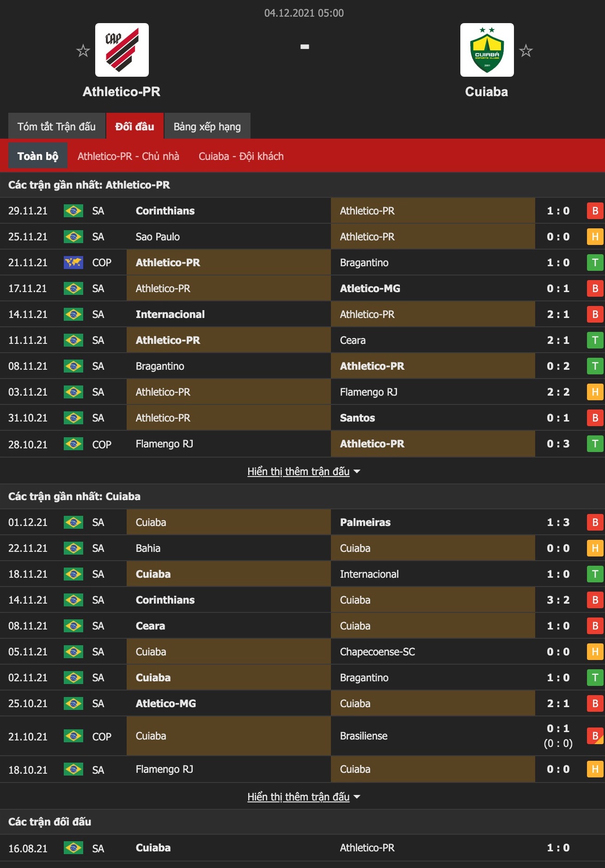Open the Cuiaba team crest
The image size is (605, 868).
tap(487, 50)
